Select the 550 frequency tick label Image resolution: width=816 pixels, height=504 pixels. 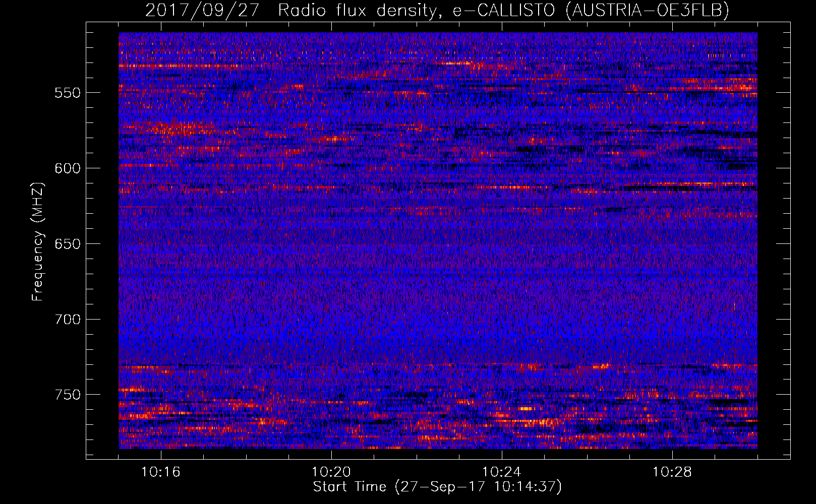pyautogui.click(x=68, y=93)
